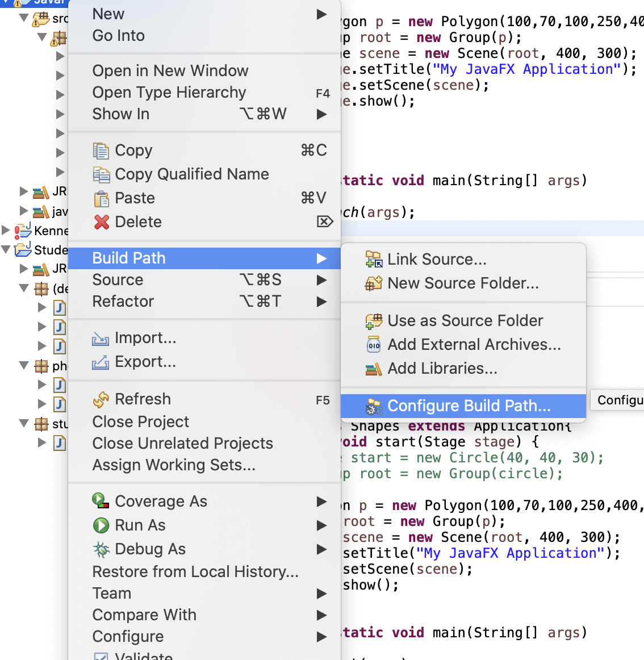
Task: Click the New Source Folder icon
Action: click(373, 283)
